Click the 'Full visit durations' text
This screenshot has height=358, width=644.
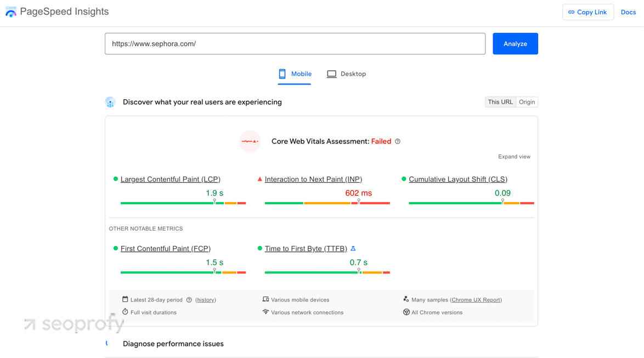(x=154, y=312)
